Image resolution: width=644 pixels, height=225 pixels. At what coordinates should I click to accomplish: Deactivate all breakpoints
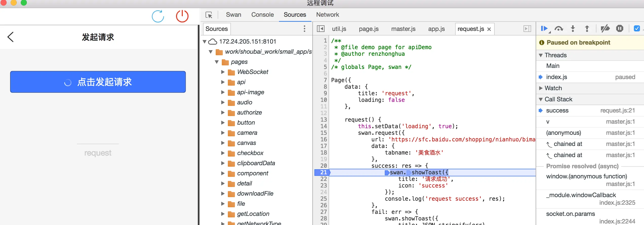click(605, 29)
